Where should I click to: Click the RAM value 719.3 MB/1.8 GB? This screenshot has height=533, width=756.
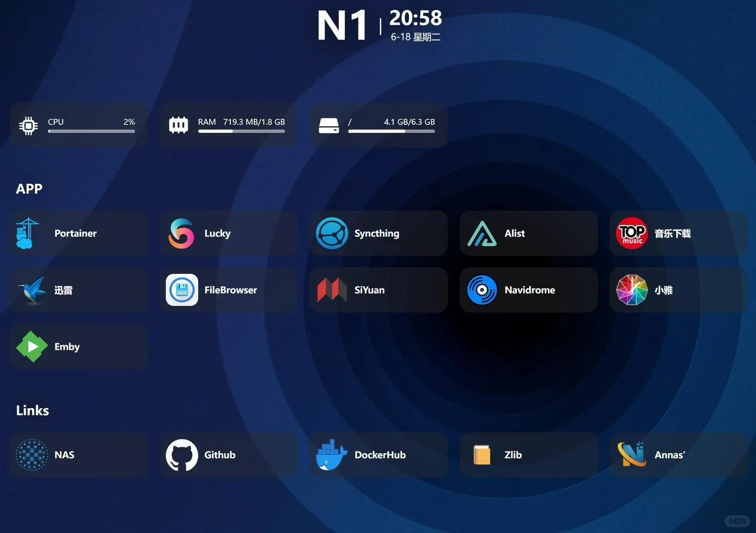(x=254, y=122)
